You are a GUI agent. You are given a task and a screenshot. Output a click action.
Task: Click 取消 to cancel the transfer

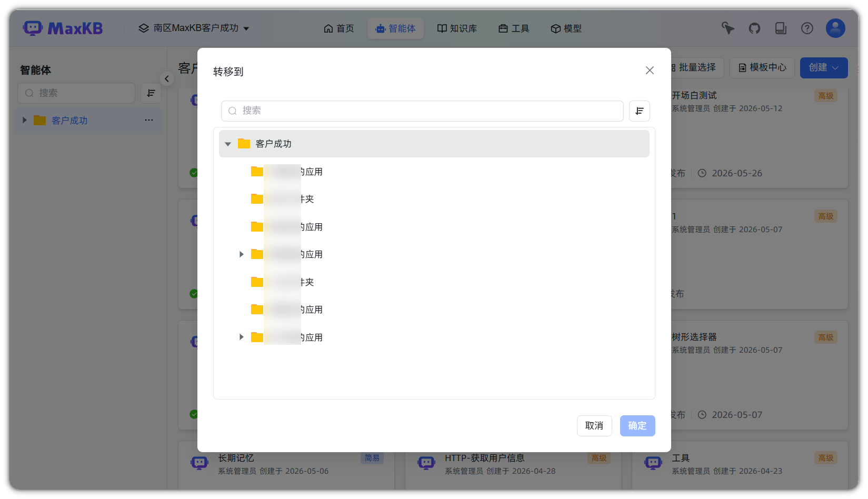pos(594,426)
